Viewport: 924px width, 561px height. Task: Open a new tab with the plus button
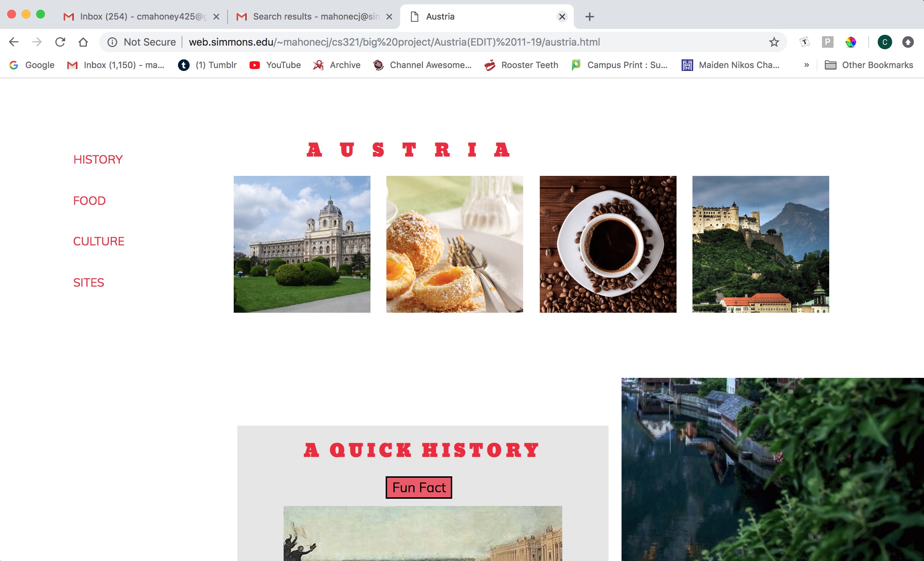(589, 17)
